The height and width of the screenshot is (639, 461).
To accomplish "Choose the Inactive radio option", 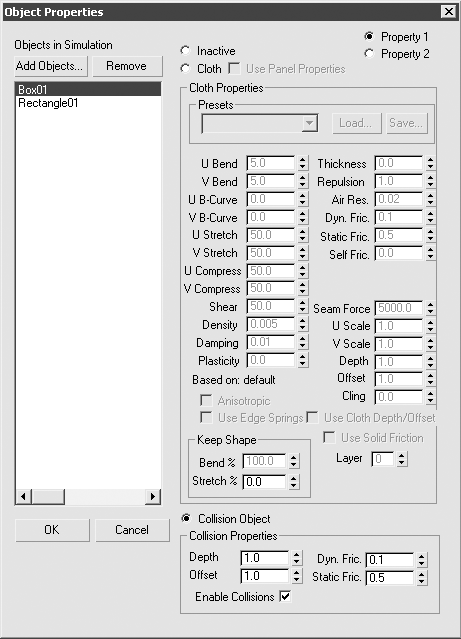I will [x=185, y=51].
